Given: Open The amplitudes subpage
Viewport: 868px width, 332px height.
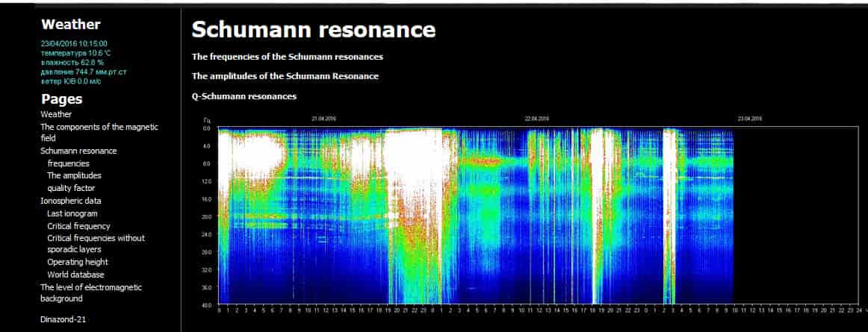Looking at the screenshot, I should point(74,175).
